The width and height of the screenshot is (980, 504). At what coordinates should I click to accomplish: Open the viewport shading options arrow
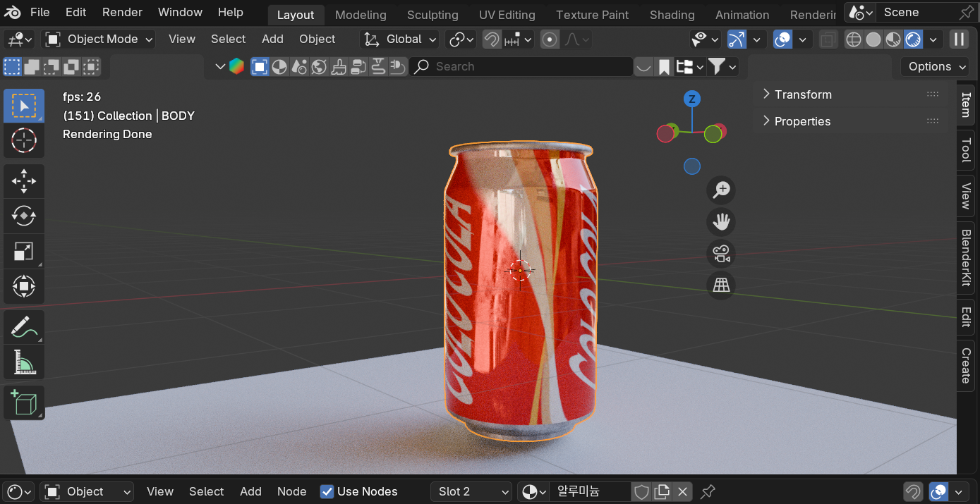tap(933, 39)
